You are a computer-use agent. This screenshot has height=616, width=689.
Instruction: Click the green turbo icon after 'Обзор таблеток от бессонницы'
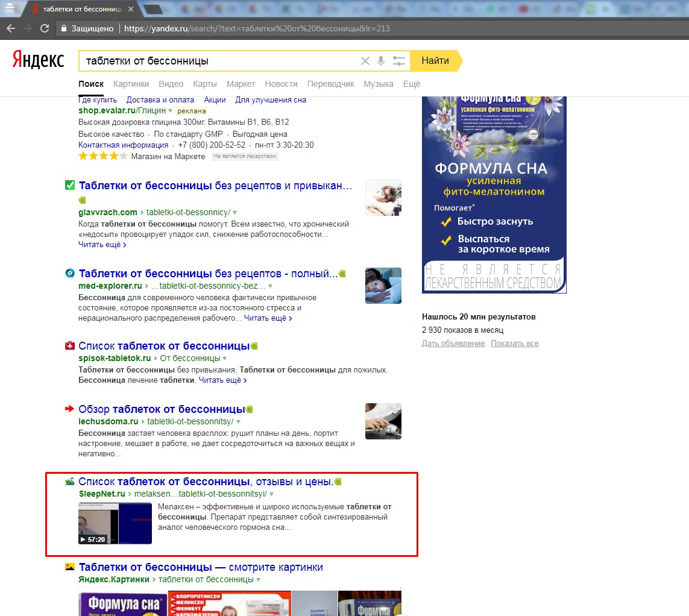coord(250,409)
